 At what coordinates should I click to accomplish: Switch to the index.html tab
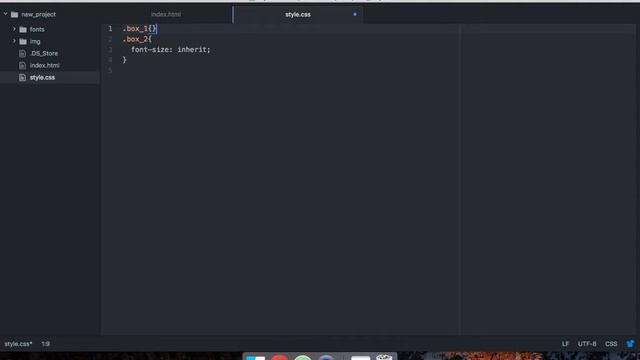point(166,14)
